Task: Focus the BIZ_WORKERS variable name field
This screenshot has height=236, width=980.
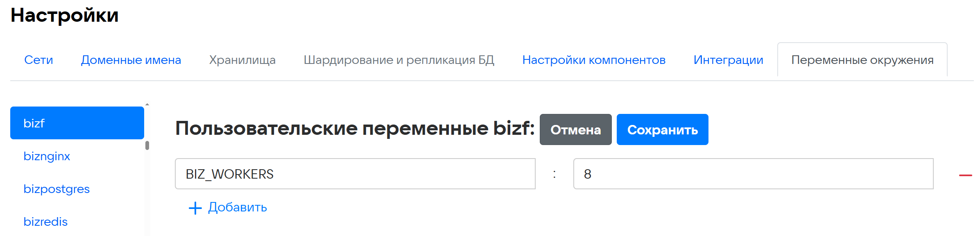Action: click(x=355, y=174)
